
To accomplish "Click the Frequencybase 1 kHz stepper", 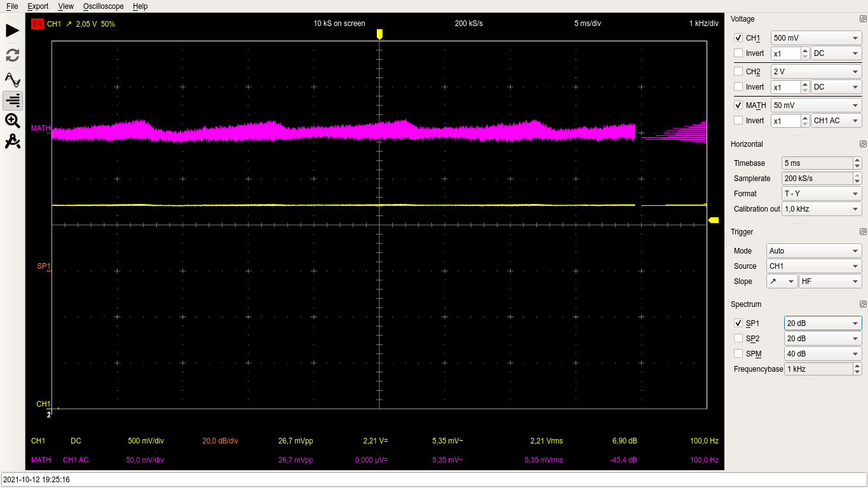I will pos(857,369).
